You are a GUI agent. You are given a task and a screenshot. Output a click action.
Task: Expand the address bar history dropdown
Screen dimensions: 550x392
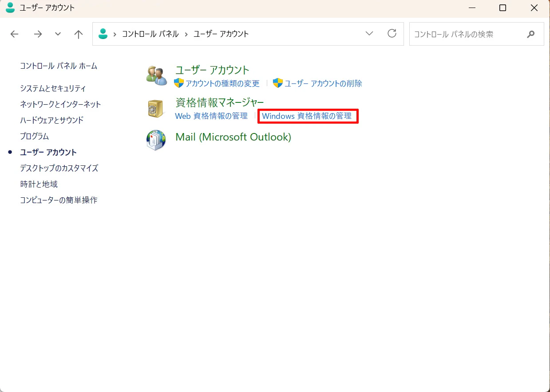pyautogui.click(x=369, y=34)
